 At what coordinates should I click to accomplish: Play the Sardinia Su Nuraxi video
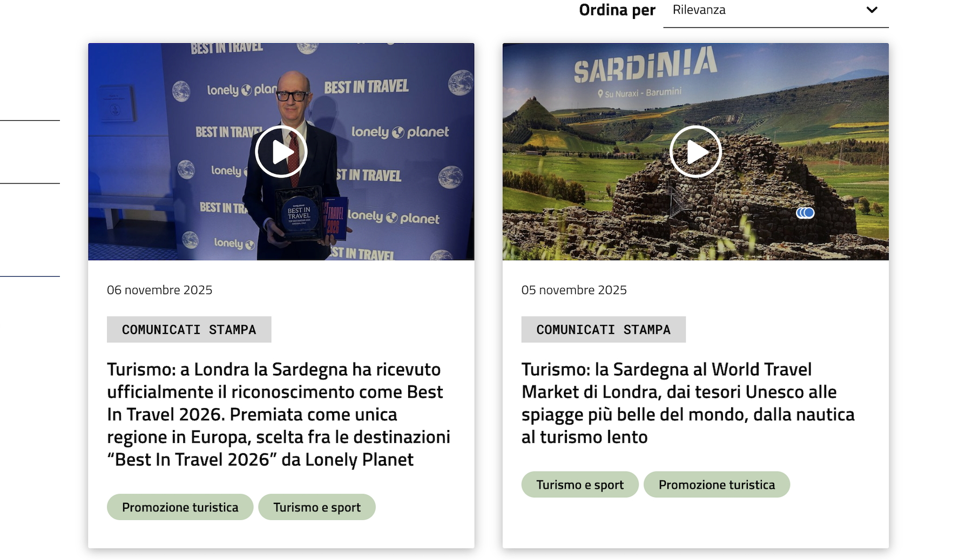click(695, 152)
